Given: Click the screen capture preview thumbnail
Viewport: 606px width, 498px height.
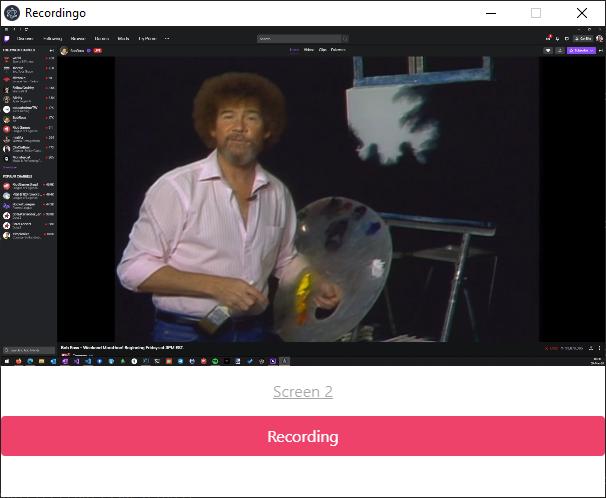Looking at the screenshot, I should (303, 196).
